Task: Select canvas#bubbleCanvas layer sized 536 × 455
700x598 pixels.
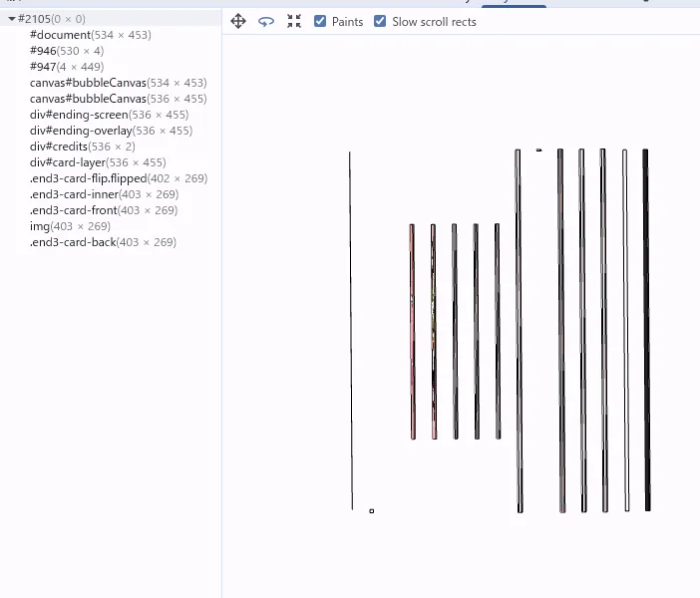Action: pyautogui.click(x=88, y=99)
